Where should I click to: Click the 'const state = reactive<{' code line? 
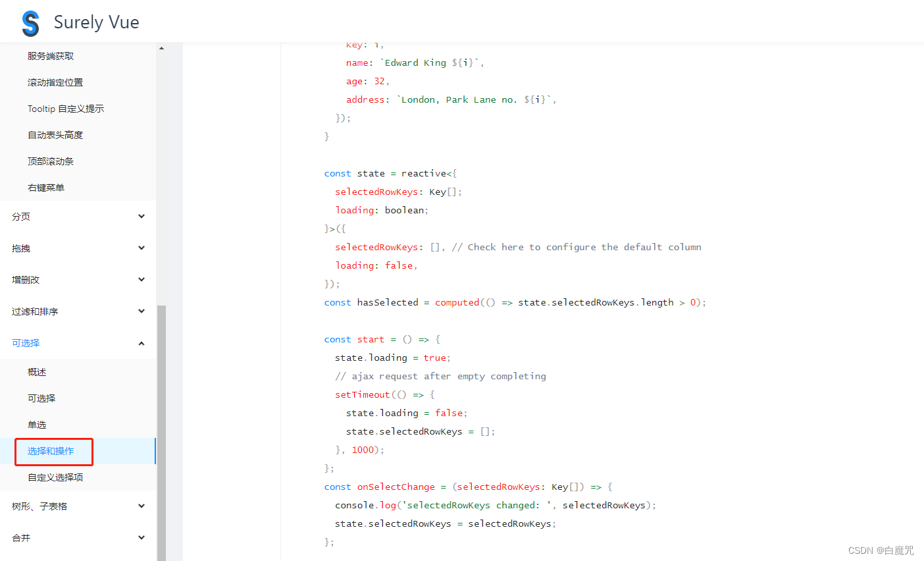pos(390,173)
